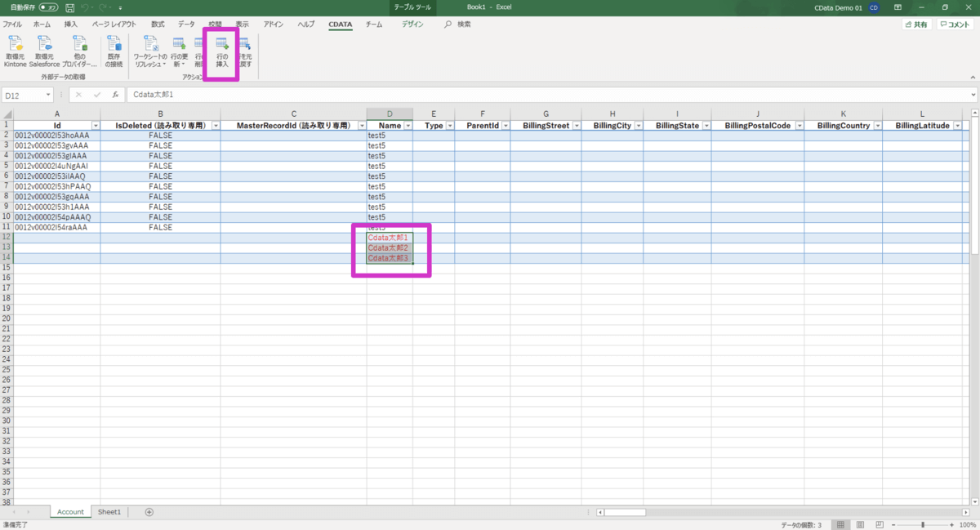This screenshot has width=980, height=530.
Task: Open Name column filter dropdown
Action: pos(408,126)
